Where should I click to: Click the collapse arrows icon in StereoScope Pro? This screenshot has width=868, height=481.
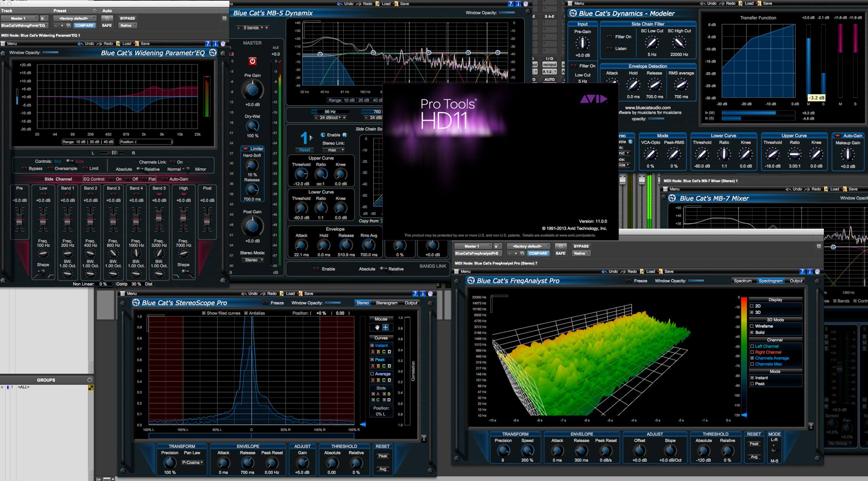[424, 438]
